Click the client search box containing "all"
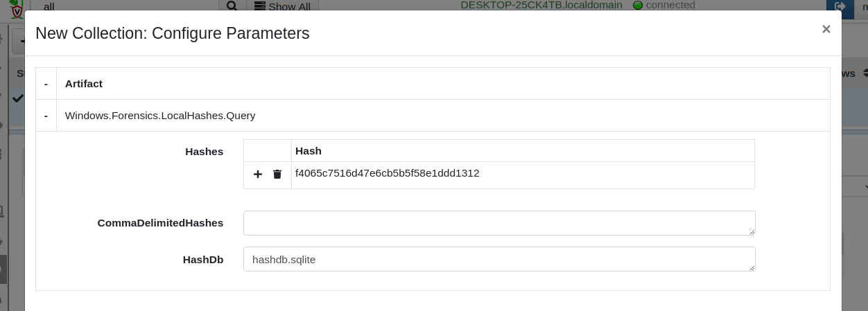Screen dimensions: 868x311 tap(125, 6)
